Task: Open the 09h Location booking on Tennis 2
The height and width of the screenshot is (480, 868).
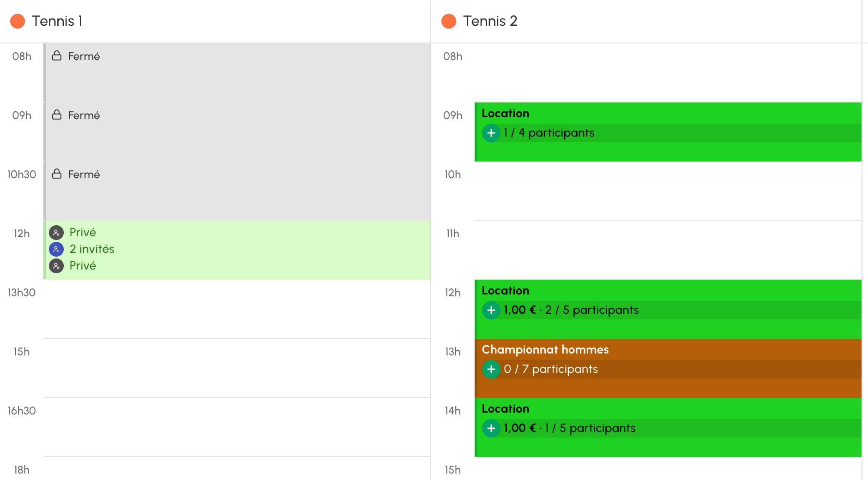Action: [x=668, y=132]
